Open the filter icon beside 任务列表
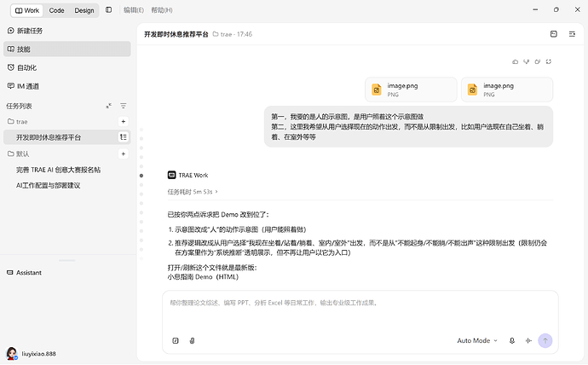The width and height of the screenshot is (588, 365). [x=124, y=106]
